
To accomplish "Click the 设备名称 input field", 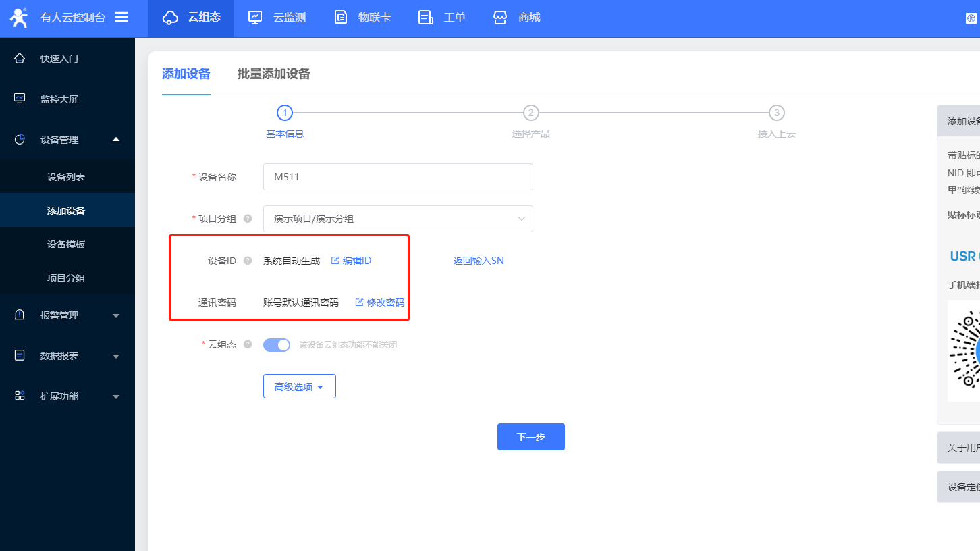I will [x=398, y=177].
